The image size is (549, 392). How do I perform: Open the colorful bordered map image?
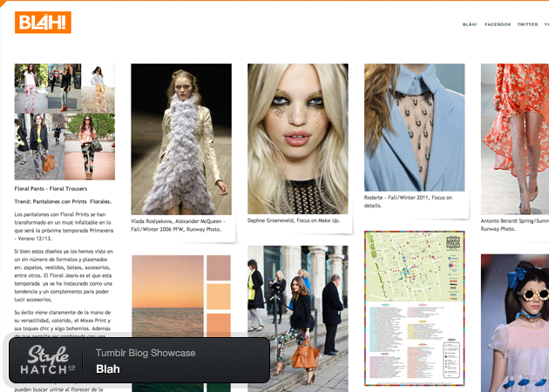point(414,308)
